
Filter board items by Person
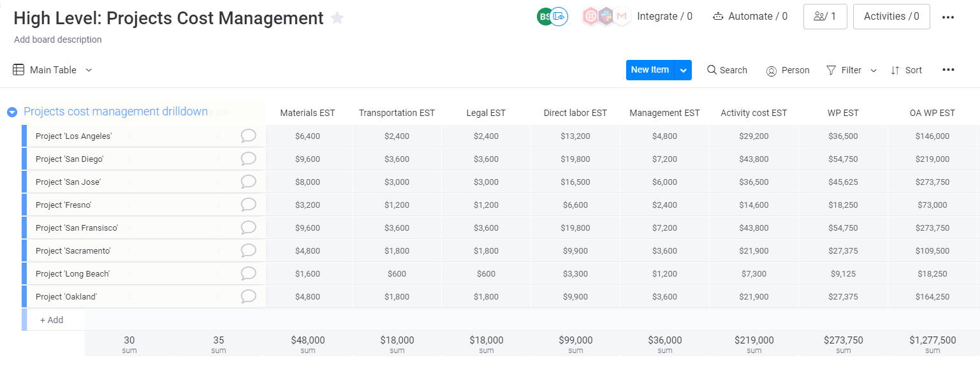pos(788,69)
